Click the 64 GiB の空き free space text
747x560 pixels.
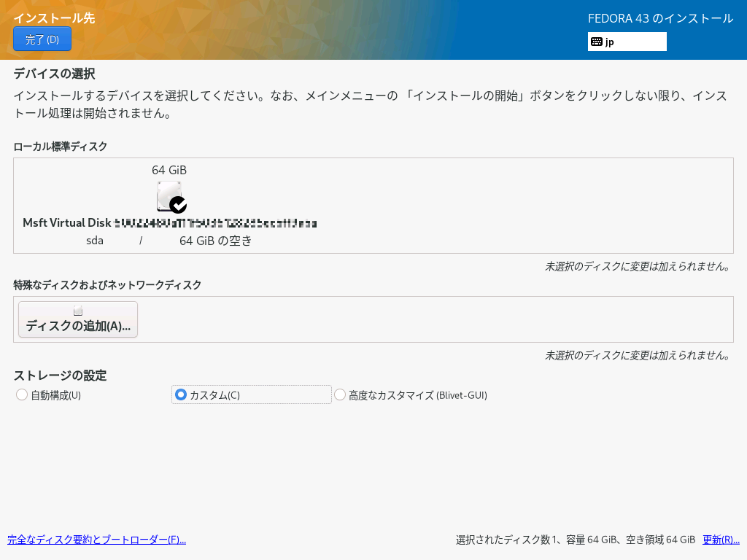coord(215,241)
